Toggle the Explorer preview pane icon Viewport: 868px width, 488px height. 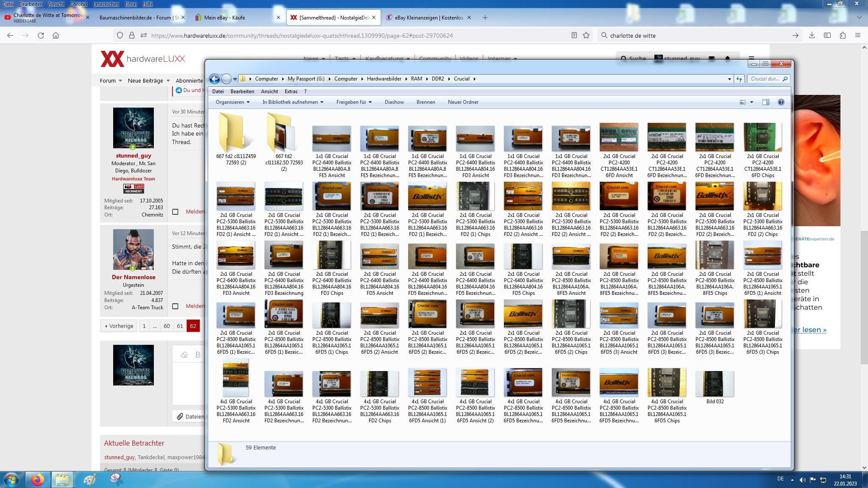tap(765, 102)
